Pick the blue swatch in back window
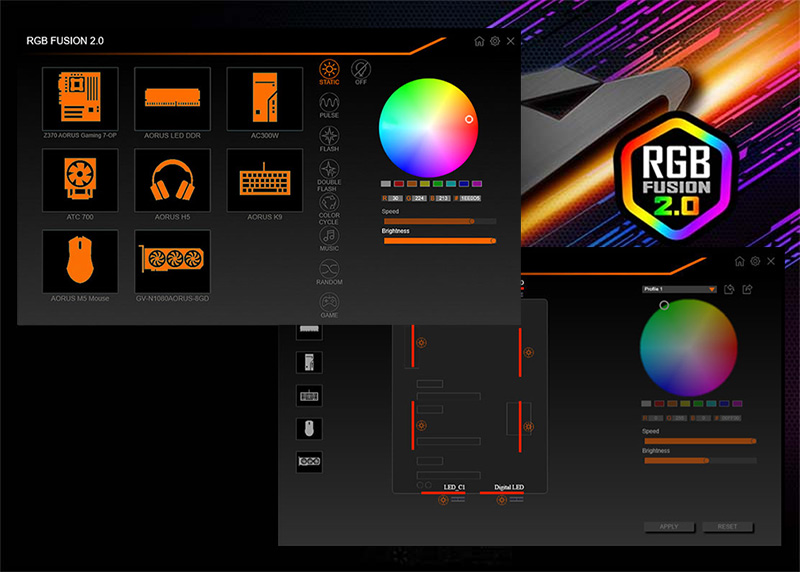 (x=724, y=404)
